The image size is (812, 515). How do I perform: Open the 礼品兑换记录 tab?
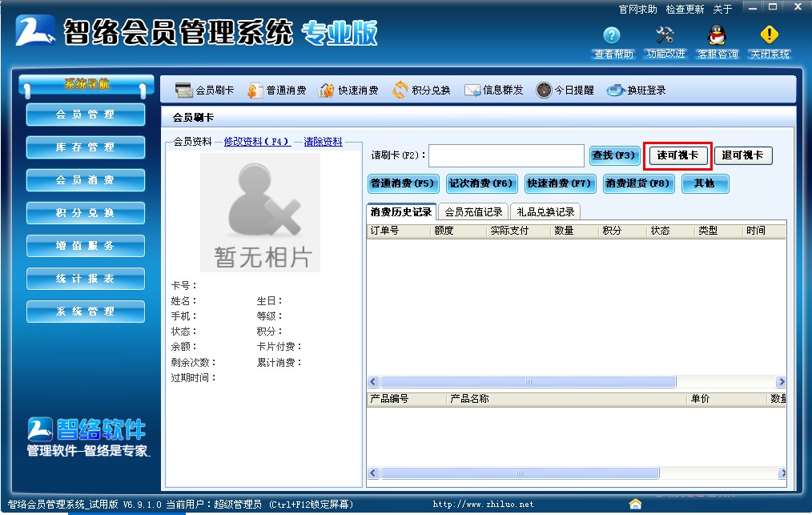545,212
